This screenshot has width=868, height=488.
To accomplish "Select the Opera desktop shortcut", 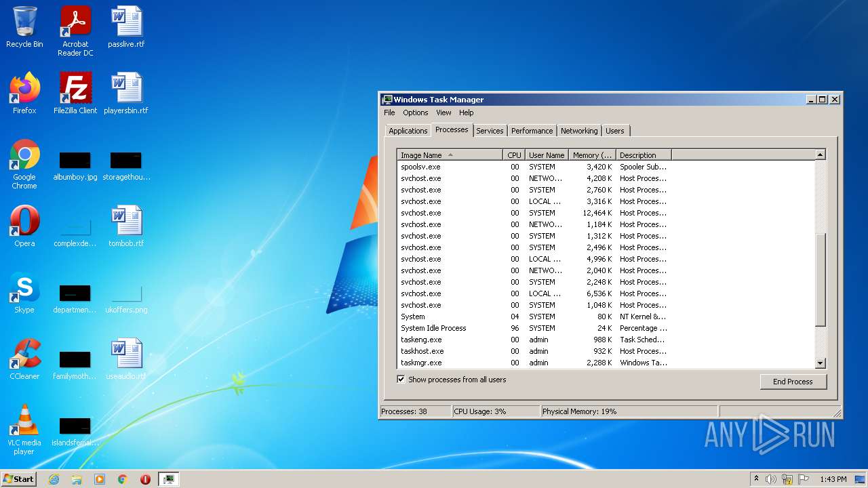I will pos(24,226).
